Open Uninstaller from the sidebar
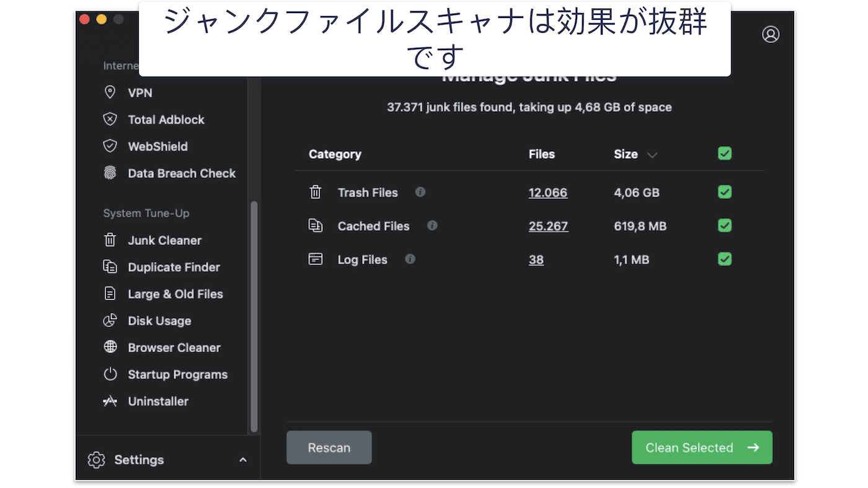Viewport: 868px width, 488px height. (x=158, y=401)
